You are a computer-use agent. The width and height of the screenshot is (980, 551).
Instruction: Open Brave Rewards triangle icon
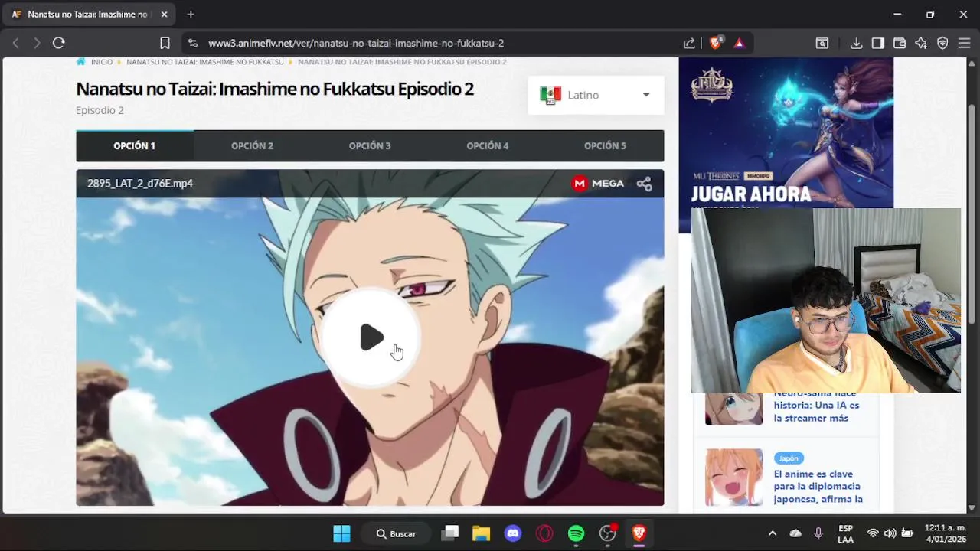coord(739,43)
